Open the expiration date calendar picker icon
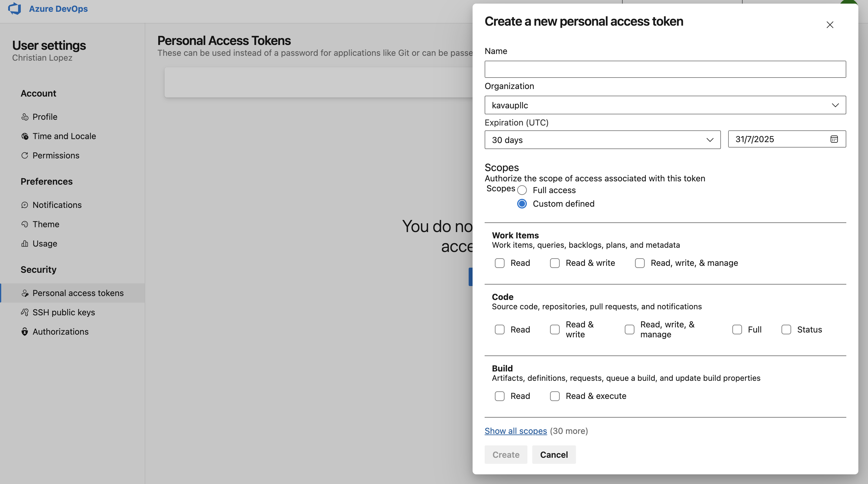The width and height of the screenshot is (868, 484). (x=834, y=139)
